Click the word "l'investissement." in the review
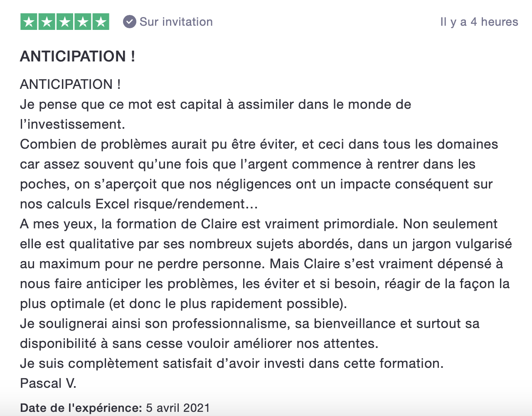 click(x=72, y=124)
